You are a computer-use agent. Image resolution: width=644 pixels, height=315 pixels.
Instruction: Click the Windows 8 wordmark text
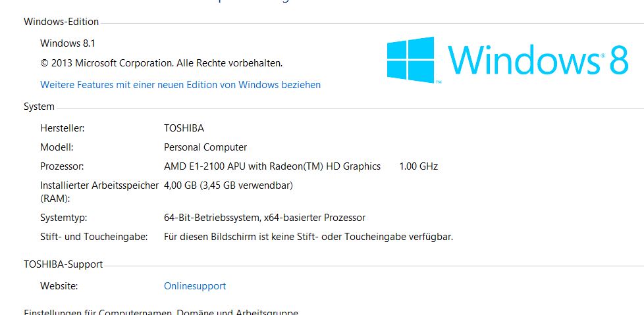(537, 60)
